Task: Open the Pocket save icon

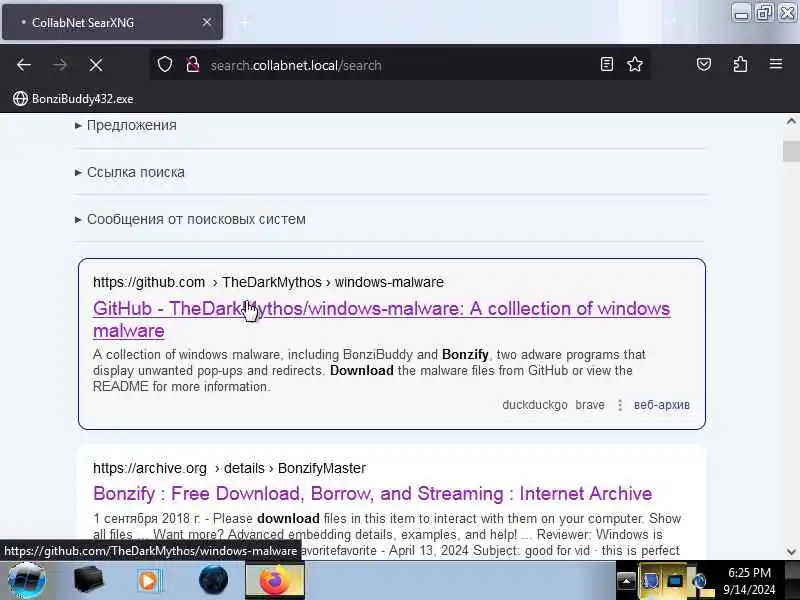Action: click(x=704, y=64)
